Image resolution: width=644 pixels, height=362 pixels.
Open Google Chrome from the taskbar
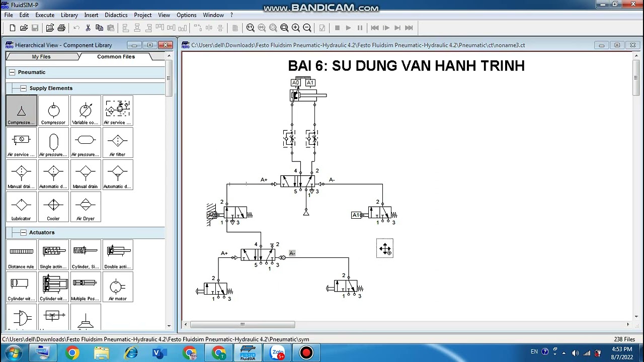coord(72,353)
